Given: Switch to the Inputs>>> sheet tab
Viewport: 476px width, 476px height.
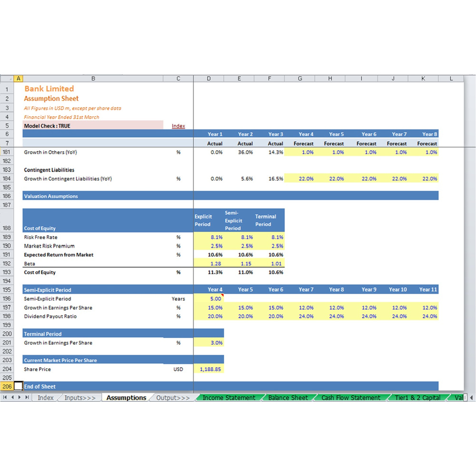Looking at the screenshot, I should [80, 397].
